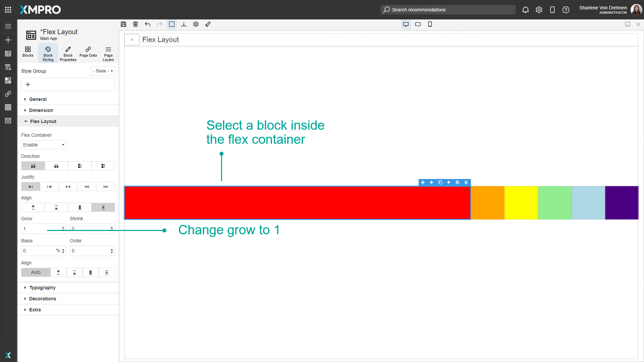This screenshot has width=644, height=362.
Task: Open the Page Layers panel
Action: [108, 53]
